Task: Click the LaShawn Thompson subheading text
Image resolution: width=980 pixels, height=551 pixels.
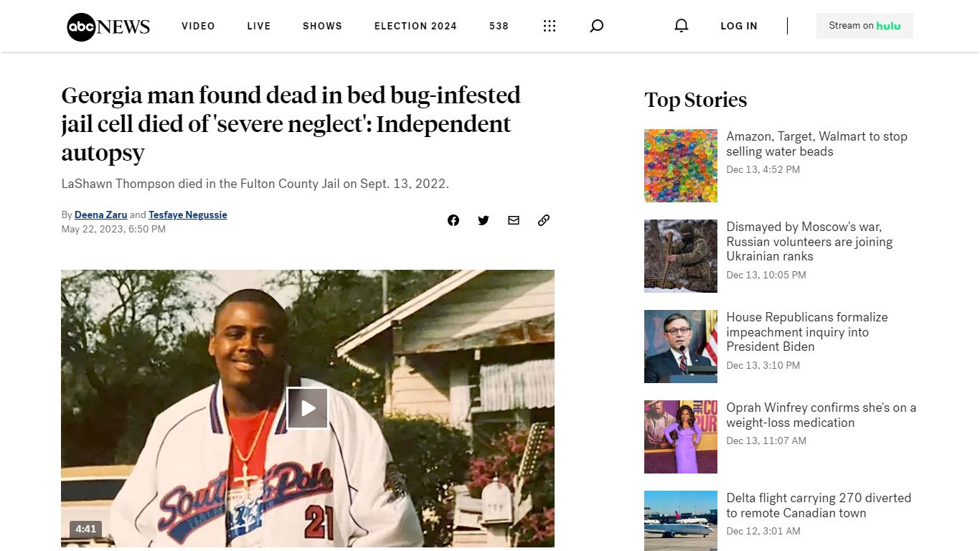Action: pos(255,184)
